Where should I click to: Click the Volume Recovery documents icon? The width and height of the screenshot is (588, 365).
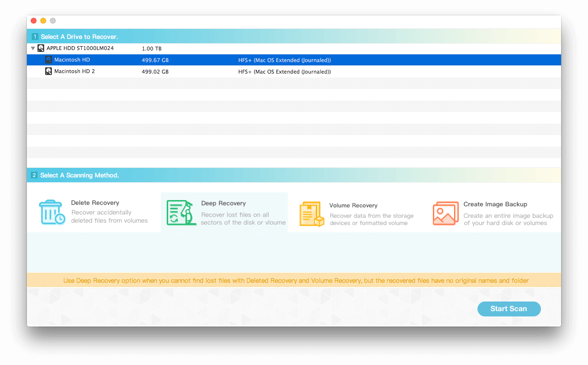coord(312,214)
